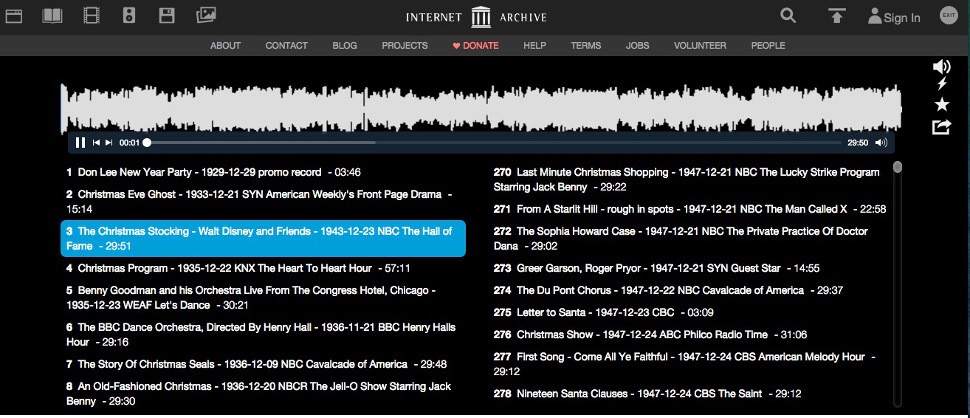Open the PROJECTS menu item
This screenshot has height=418, width=970.
click(405, 46)
